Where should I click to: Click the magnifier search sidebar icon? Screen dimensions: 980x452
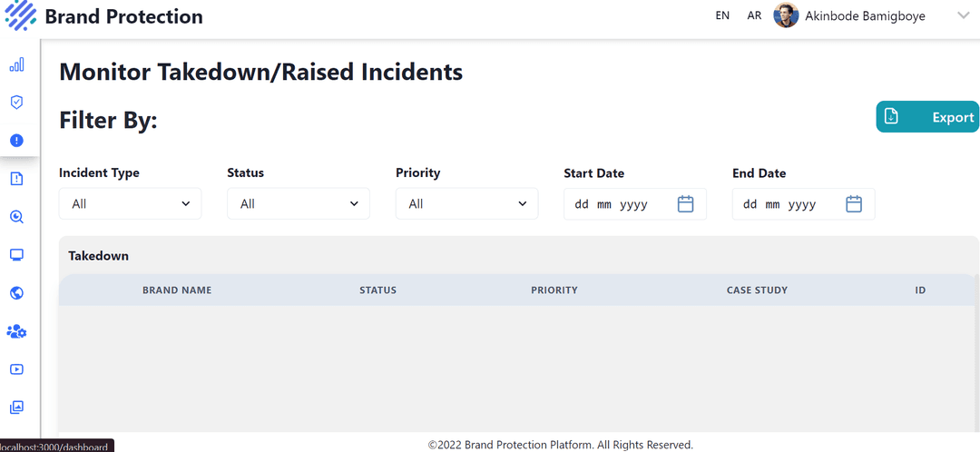pos(16,217)
